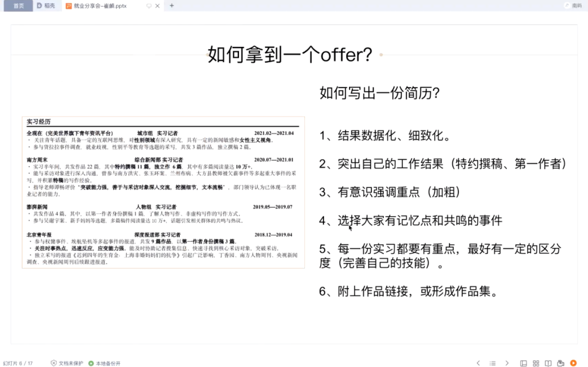The width and height of the screenshot is (588, 367).
Task: Click the share icon in the status bar
Action: pyautogui.click(x=561, y=363)
